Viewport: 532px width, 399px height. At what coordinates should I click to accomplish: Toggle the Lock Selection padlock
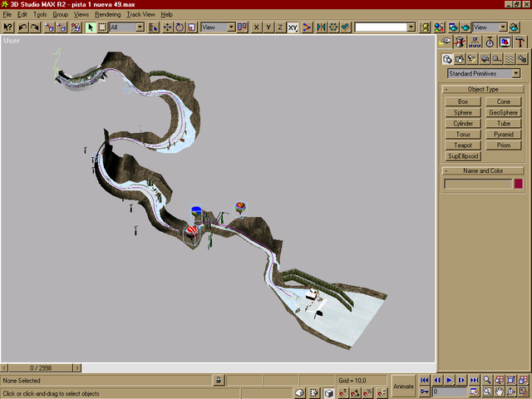coord(219,380)
